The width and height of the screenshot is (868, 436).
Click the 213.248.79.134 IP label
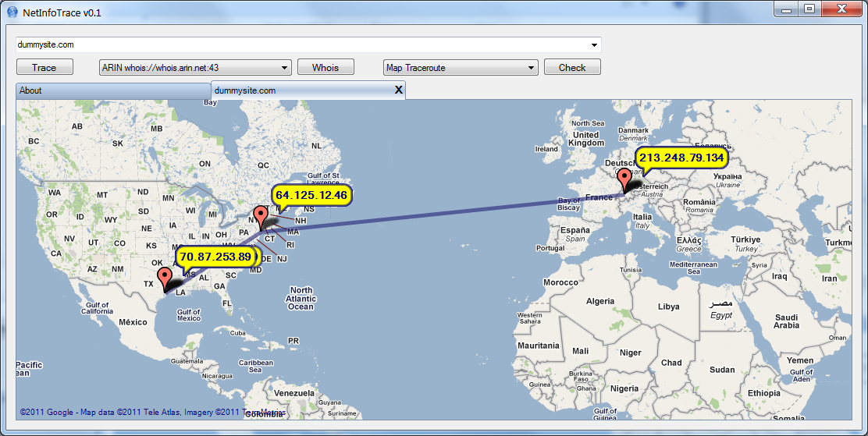681,158
